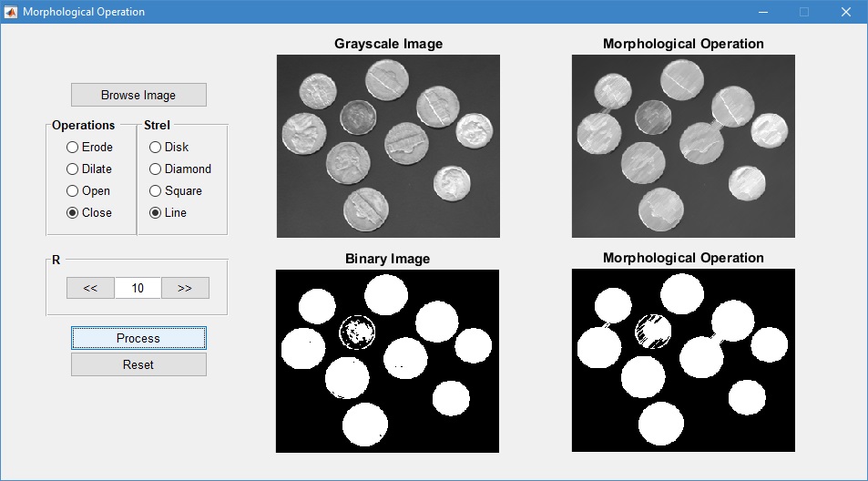Select the Open operation radio button
This screenshot has width=868, height=481.
[x=73, y=190]
